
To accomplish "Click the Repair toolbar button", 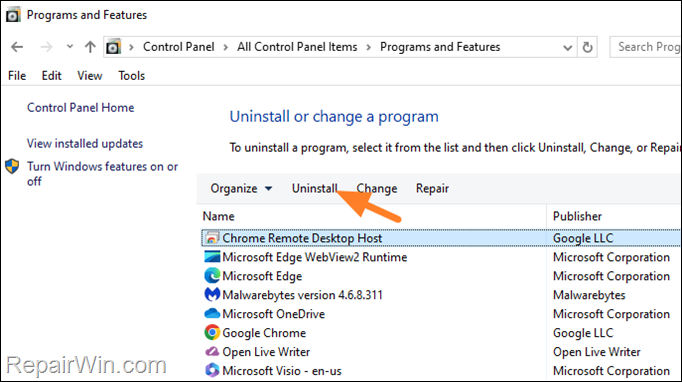I will click(432, 188).
